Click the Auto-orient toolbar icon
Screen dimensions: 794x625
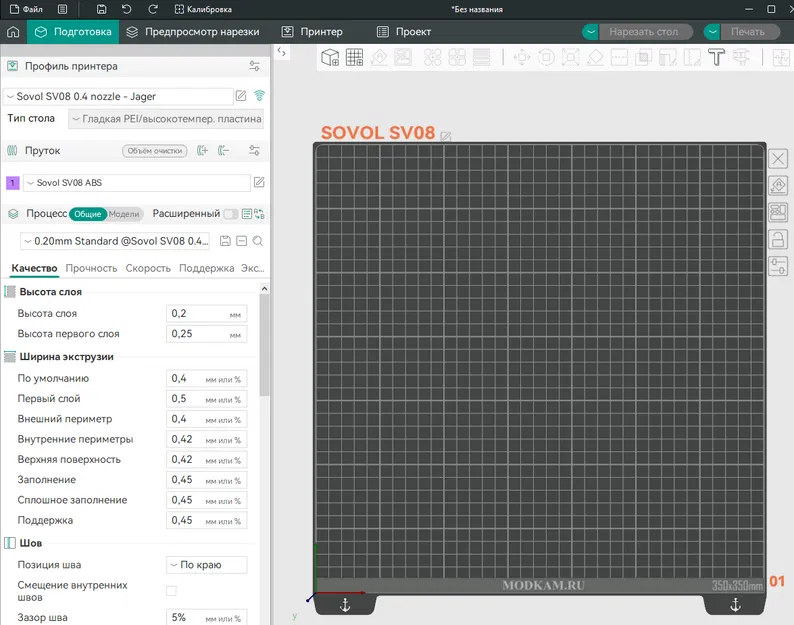point(379,57)
